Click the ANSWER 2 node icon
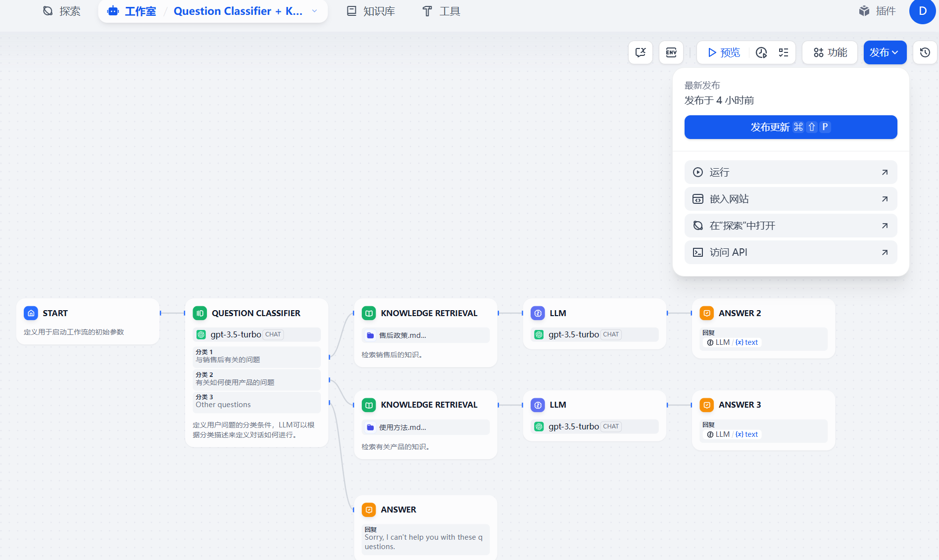Viewport: 939px width, 560px height. (x=707, y=313)
